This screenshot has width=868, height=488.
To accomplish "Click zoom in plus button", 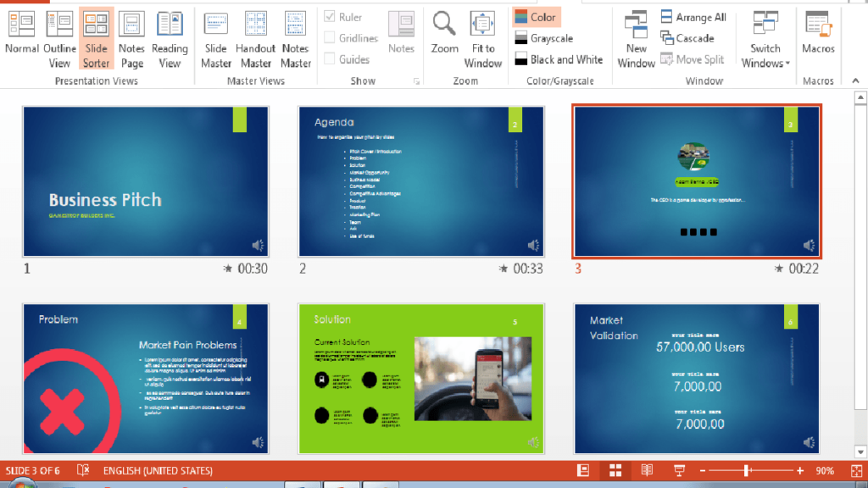I will tap(800, 471).
